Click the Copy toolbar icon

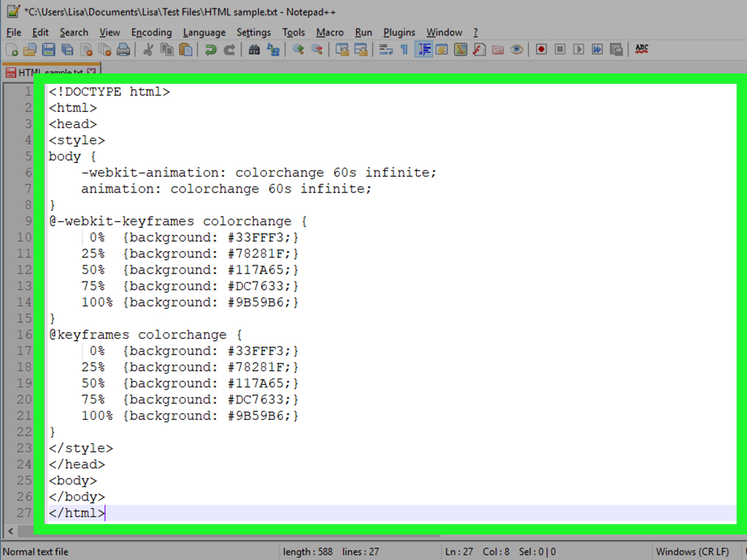pyautogui.click(x=167, y=50)
